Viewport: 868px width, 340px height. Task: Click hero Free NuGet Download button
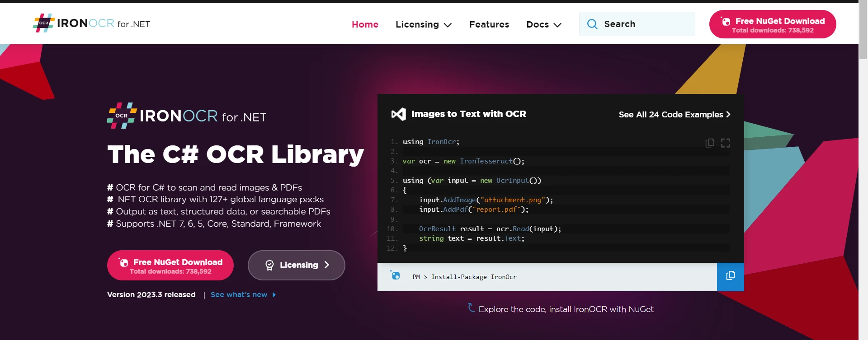(170, 265)
